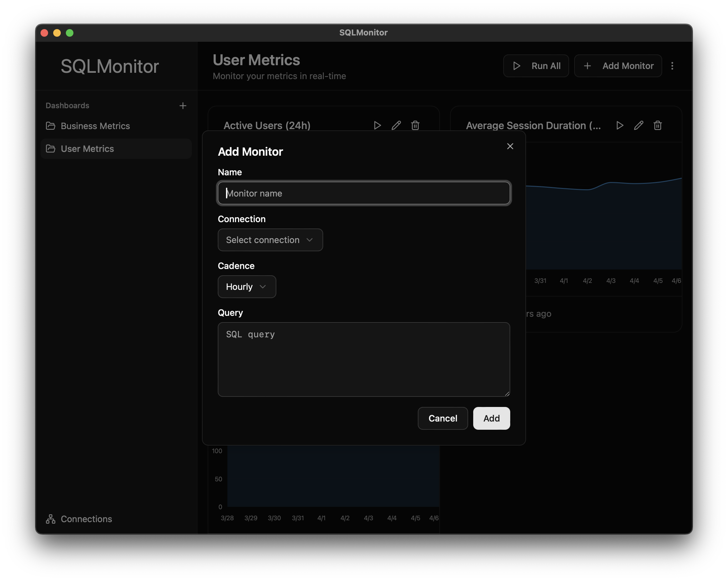Click the chevron next to Hourly

coord(263,287)
